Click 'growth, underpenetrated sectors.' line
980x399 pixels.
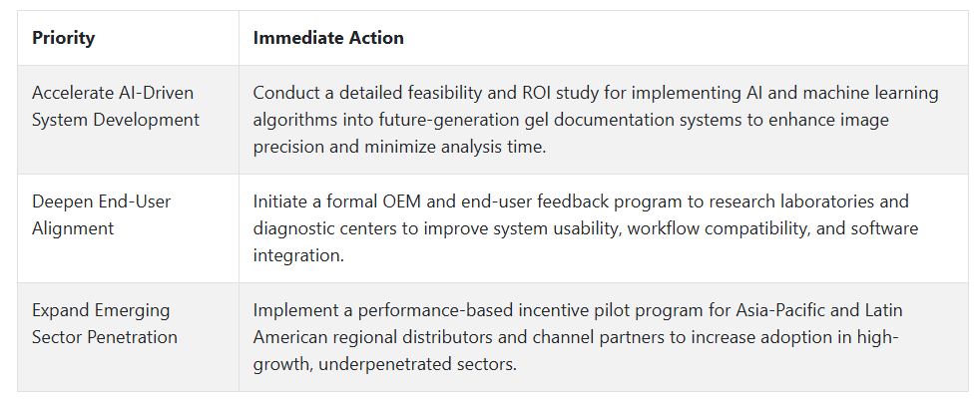click(x=385, y=364)
